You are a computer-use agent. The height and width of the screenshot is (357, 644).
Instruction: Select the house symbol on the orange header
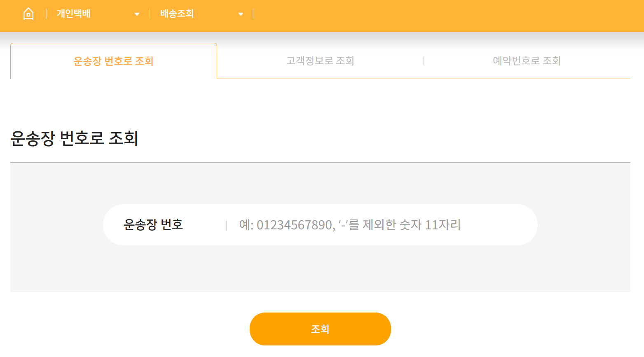tap(28, 13)
